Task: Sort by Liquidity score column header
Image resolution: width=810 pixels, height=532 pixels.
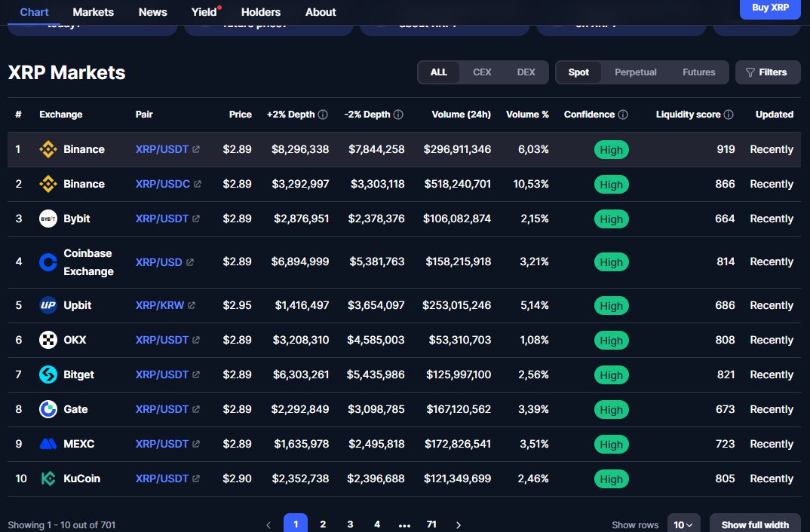Action: coord(688,115)
